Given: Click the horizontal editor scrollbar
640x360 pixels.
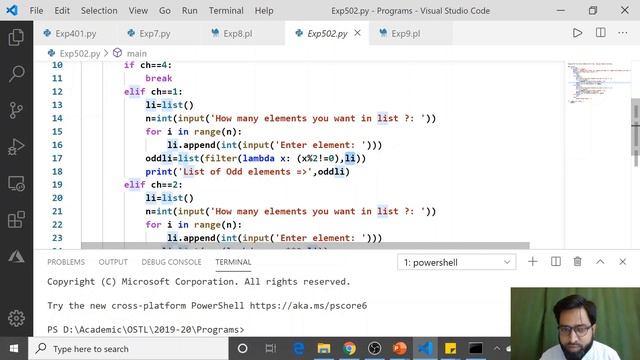Looking at the screenshot, I should [x=305, y=245].
